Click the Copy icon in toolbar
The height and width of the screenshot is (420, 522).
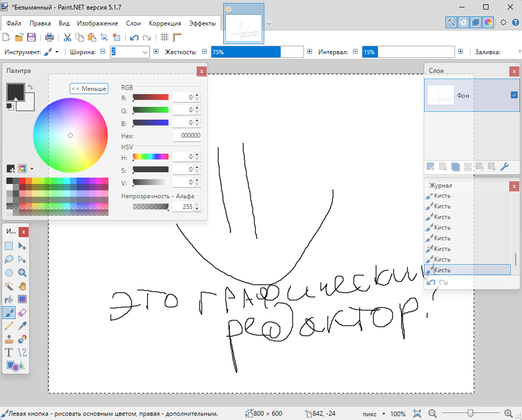[x=80, y=37]
